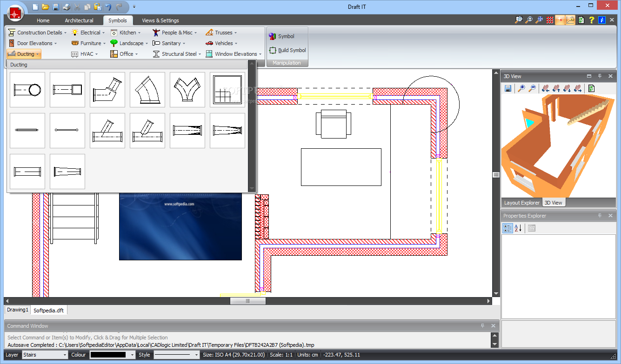Open the Kitchen symbols dropdown
The image size is (621, 364).
126,33
